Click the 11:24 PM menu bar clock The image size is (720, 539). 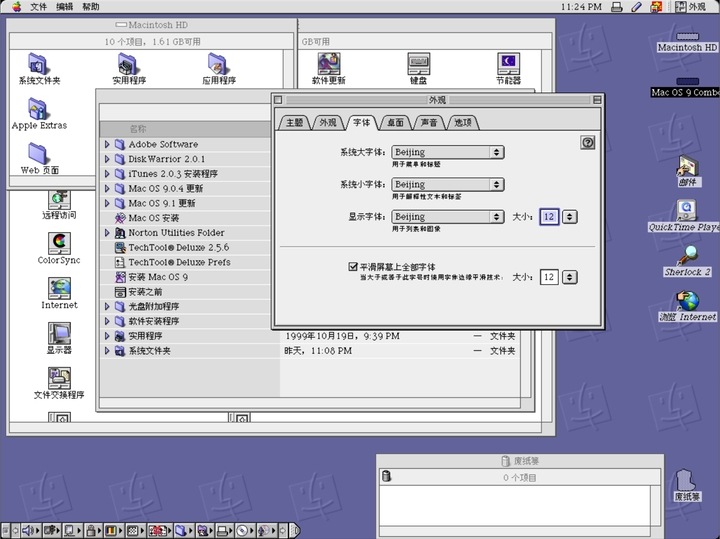(581, 6)
